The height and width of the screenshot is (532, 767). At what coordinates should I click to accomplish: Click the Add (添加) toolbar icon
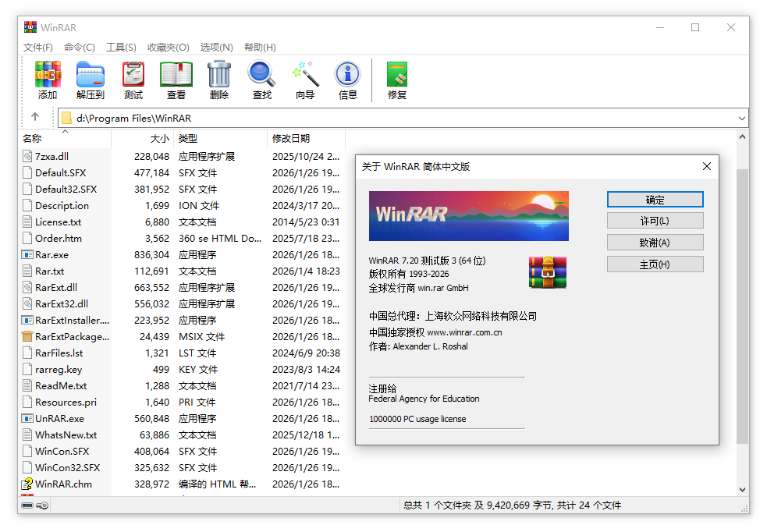[x=48, y=80]
